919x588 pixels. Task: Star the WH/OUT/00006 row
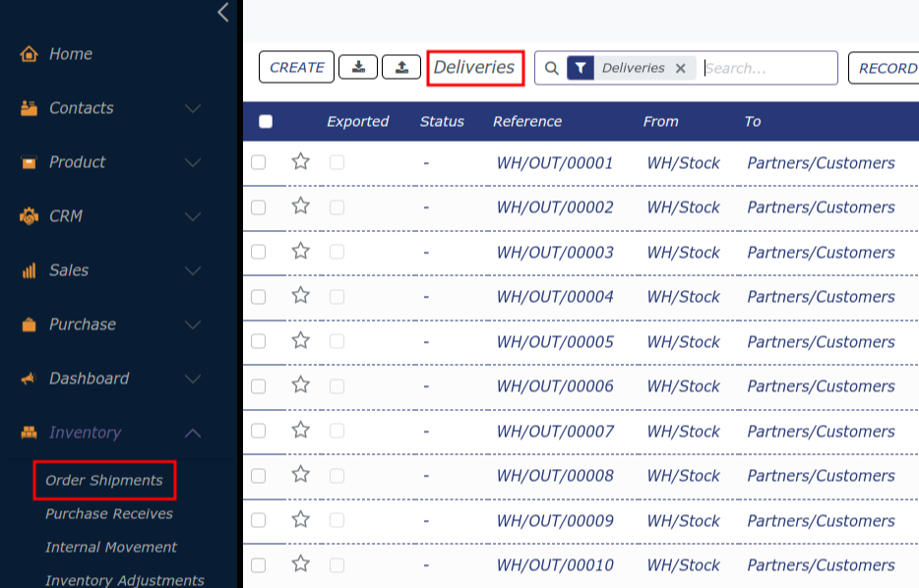tap(301, 384)
